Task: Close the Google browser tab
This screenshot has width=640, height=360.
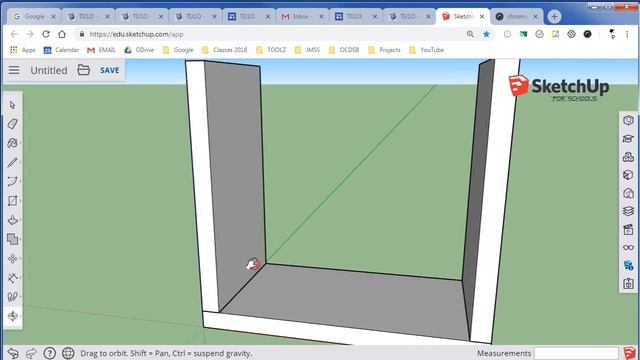Action: tap(53, 16)
